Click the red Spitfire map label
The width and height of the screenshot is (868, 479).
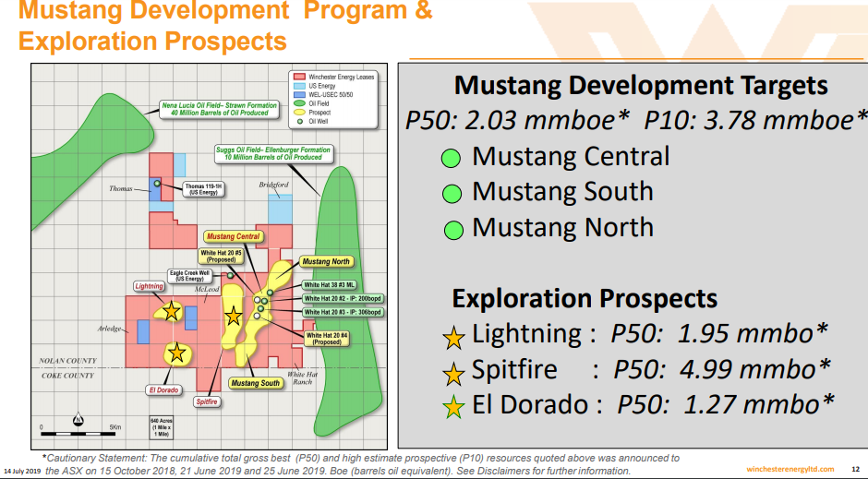point(207,401)
